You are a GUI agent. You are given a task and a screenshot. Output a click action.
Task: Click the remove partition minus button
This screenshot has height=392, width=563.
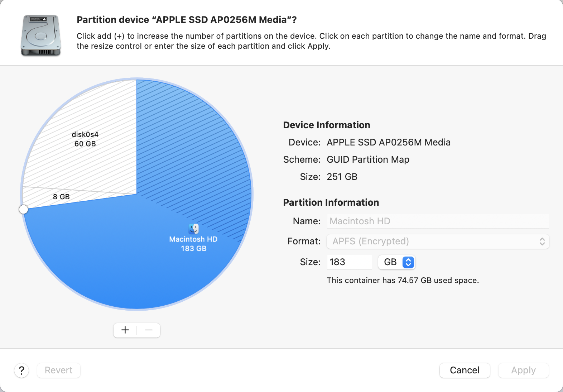pyautogui.click(x=149, y=330)
